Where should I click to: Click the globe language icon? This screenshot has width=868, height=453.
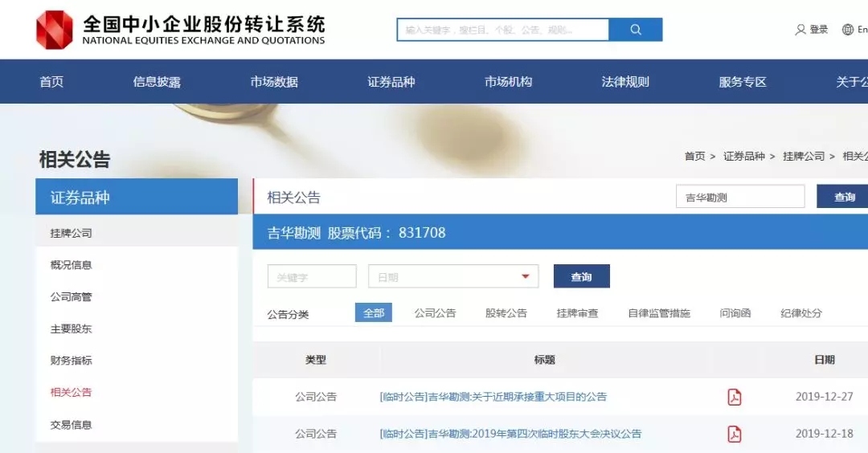848,30
